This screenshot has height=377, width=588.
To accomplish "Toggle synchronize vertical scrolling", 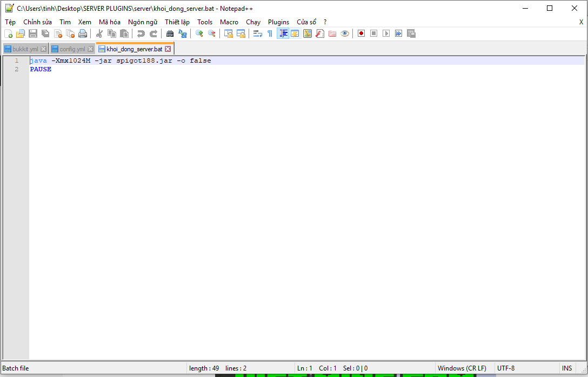I will (x=228, y=33).
